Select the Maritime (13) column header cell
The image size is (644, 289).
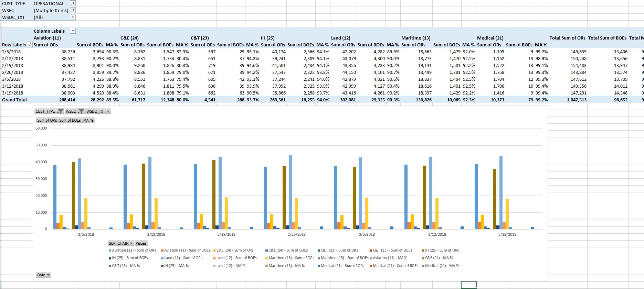tap(416, 38)
